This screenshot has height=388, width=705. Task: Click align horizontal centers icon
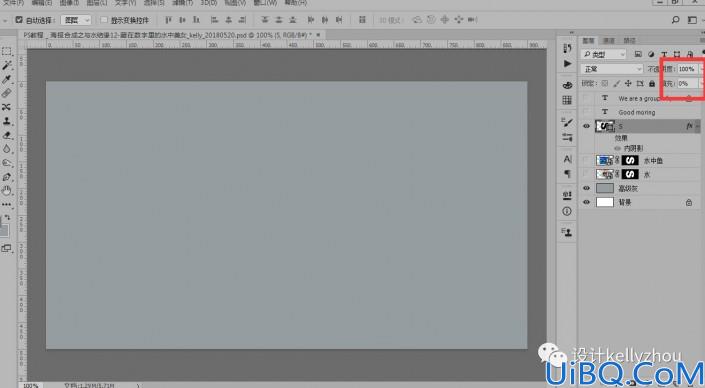point(228,20)
